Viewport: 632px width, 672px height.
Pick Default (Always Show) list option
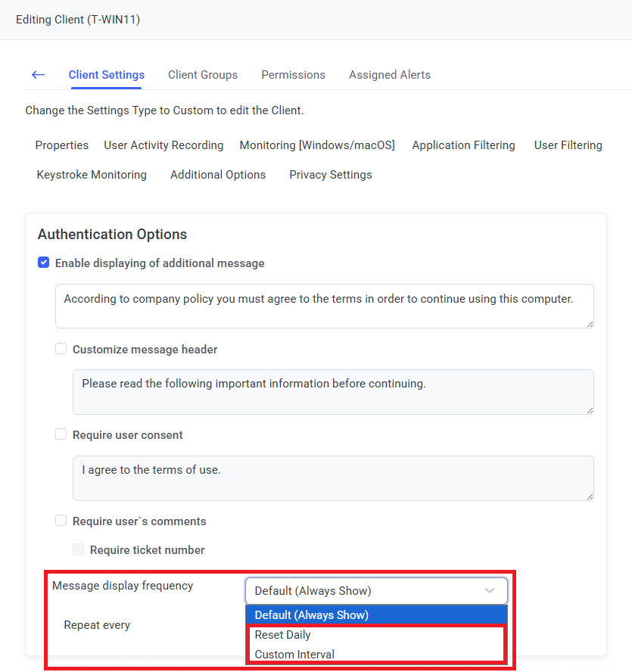311,615
